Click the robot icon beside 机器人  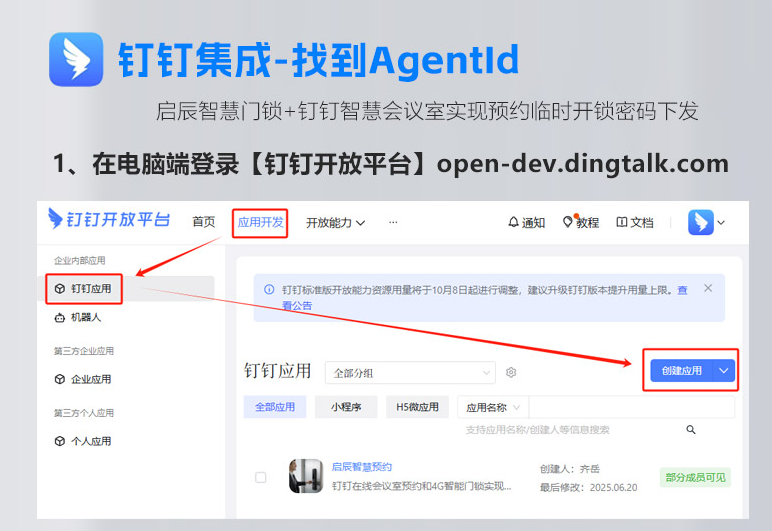pyautogui.click(x=60, y=317)
